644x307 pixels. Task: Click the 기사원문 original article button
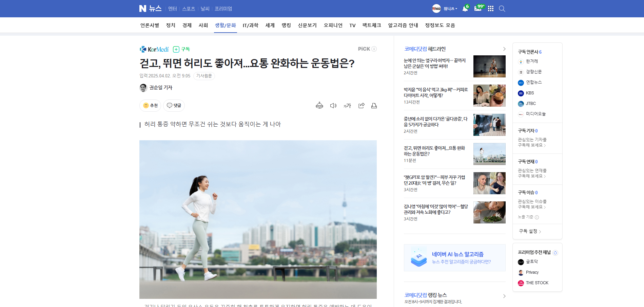pyautogui.click(x=204, y=76)
